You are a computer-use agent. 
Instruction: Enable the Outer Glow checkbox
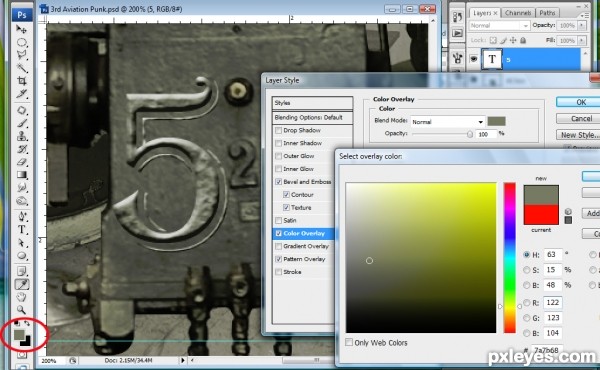coord(279,156)
